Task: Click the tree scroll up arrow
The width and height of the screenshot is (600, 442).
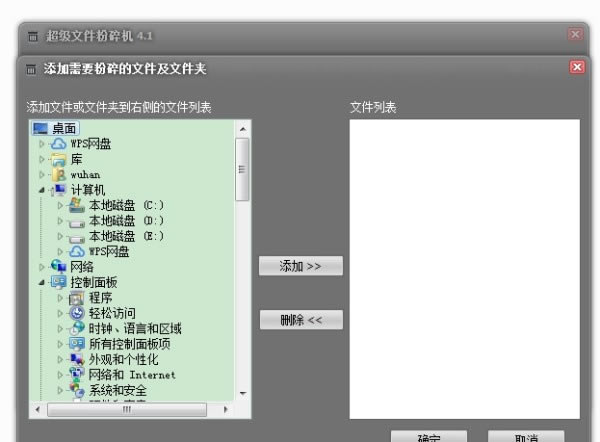Action: point(243,129)
